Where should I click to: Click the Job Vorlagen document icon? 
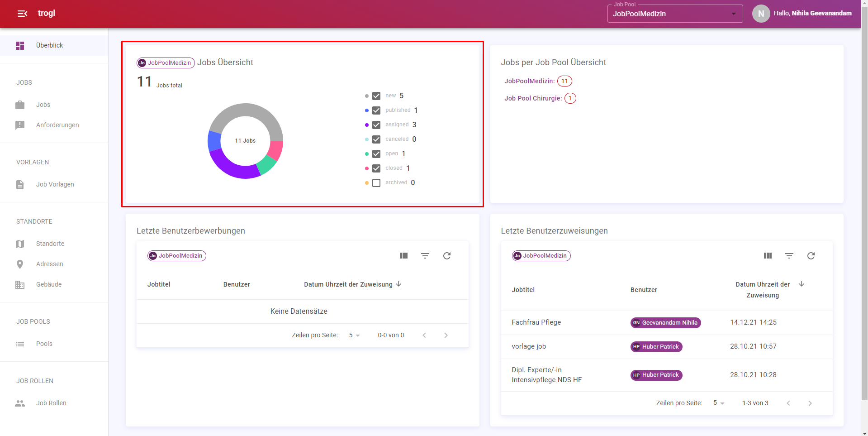coord(20,184)
